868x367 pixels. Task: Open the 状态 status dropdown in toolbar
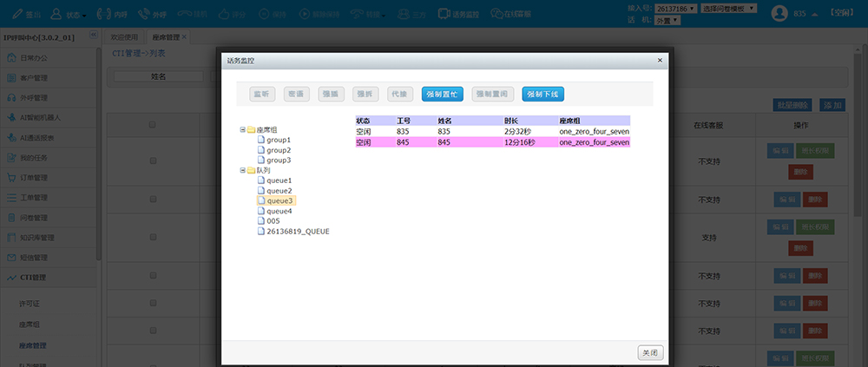[69, 14]
